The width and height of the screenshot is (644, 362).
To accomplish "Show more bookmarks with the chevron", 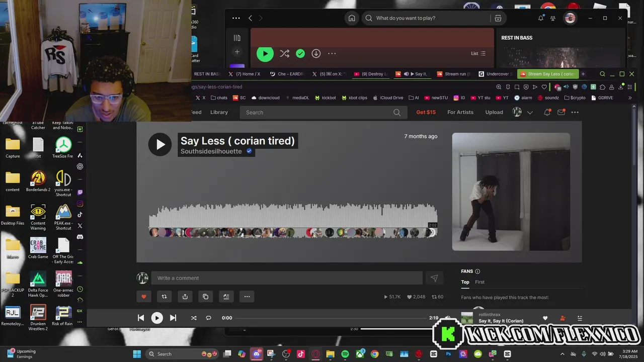I will pos(630,98).
